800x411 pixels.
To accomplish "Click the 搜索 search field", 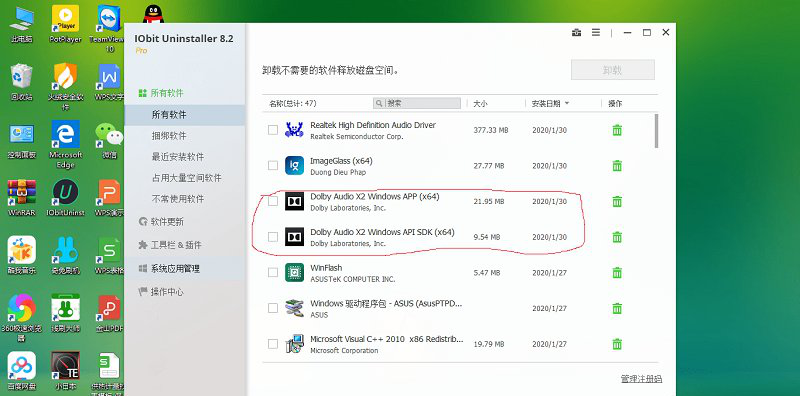I will coord(417,103).
